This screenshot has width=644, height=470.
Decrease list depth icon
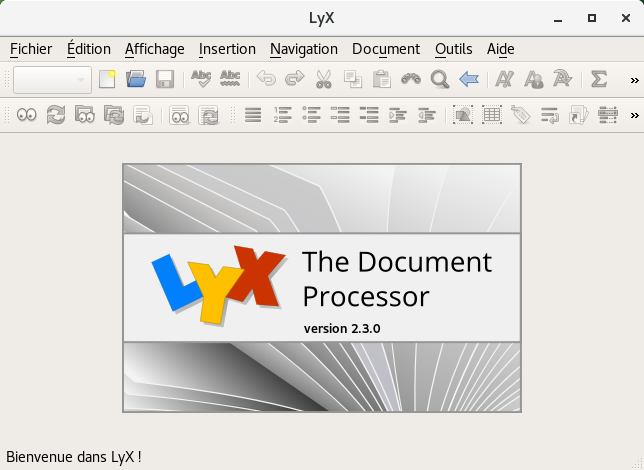[x=427, y=115]
